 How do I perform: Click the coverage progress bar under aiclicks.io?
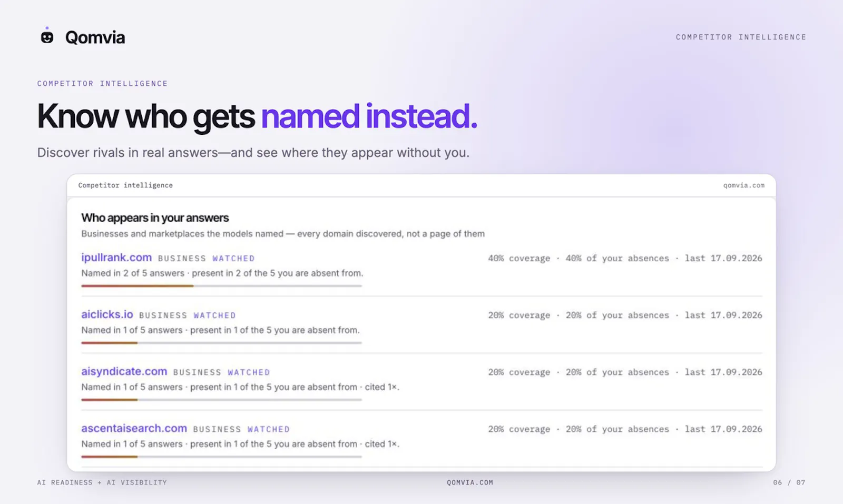coord(221,343)
